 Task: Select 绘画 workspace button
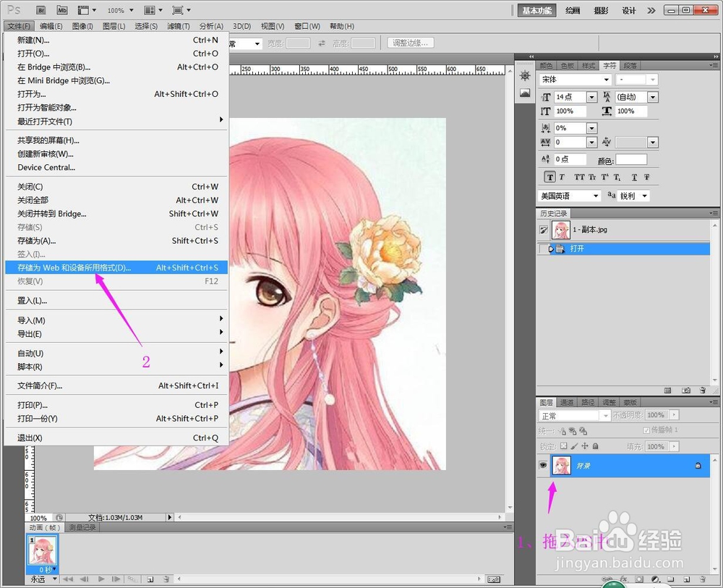coord(573,10)
